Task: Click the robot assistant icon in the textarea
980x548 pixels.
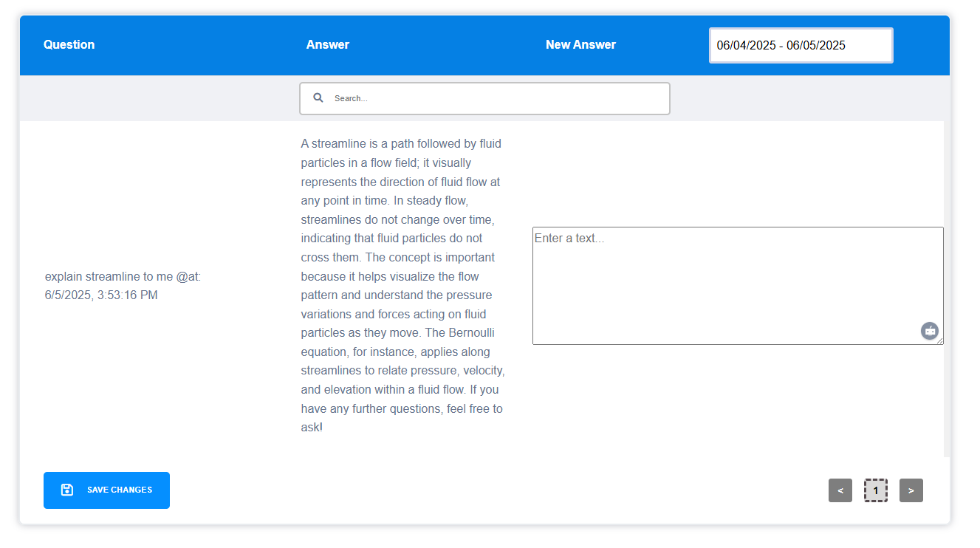Action: [x=929, y=331]
